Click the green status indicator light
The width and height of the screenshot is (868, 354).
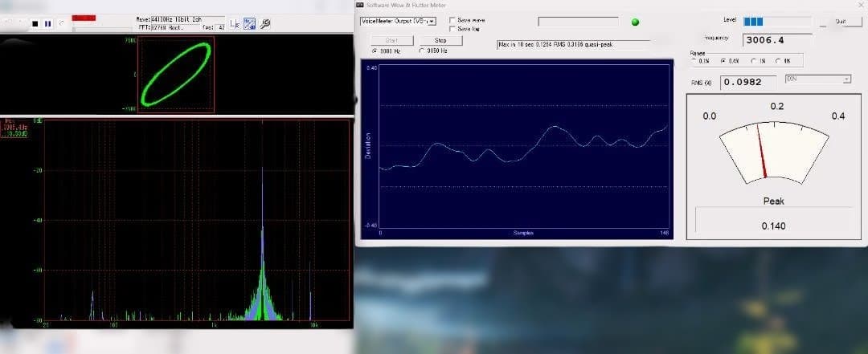click(636, 22)
